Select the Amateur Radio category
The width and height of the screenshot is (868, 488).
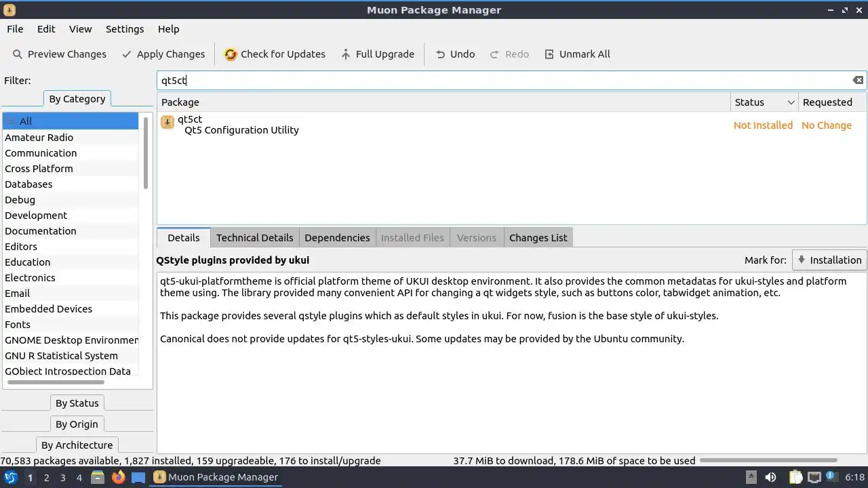tap(71, 138)
